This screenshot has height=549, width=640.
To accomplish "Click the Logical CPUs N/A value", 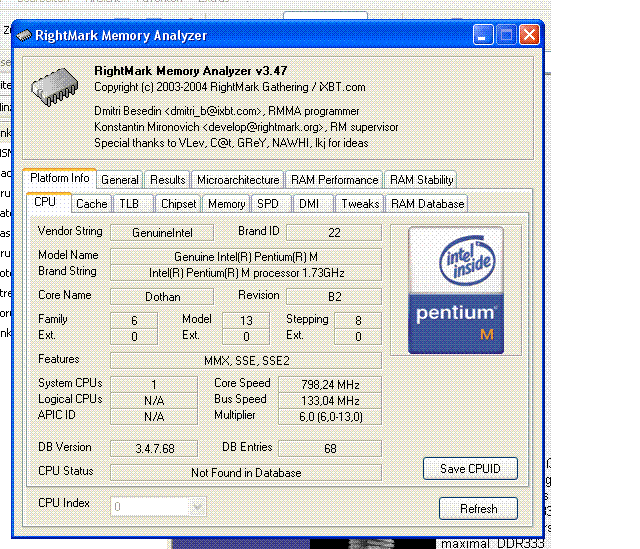I will 154,401.
